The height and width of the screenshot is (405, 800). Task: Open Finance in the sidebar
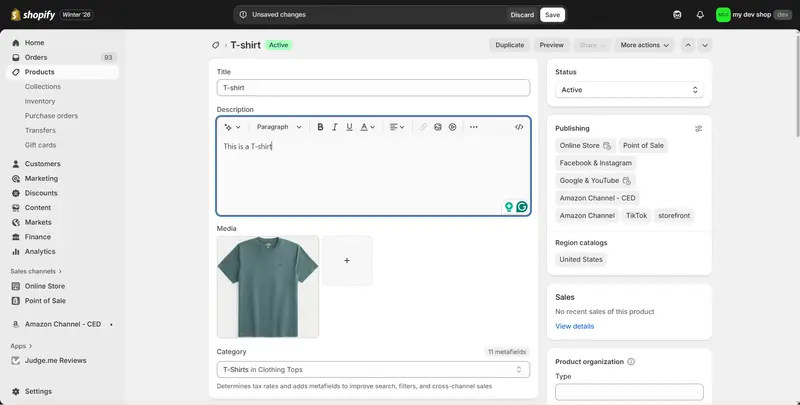[x=38, y=237]
